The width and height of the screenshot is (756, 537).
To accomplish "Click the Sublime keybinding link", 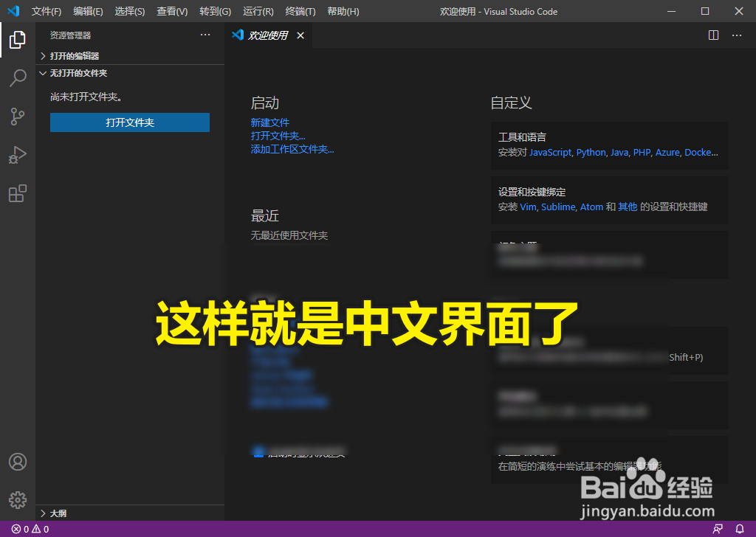I will (558, 207).
